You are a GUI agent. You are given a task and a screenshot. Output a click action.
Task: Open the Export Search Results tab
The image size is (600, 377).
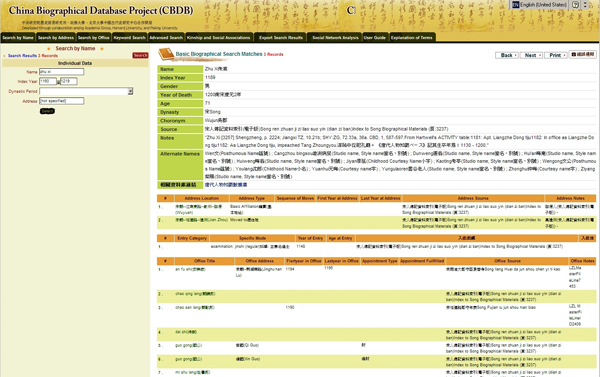coord(280,38)
